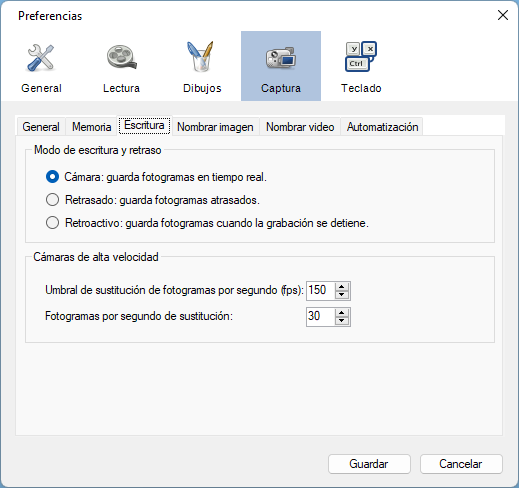Select Retroactivo save mode radio button
Image resolution: width=519 pixels, height=488 pixels.
52,223
